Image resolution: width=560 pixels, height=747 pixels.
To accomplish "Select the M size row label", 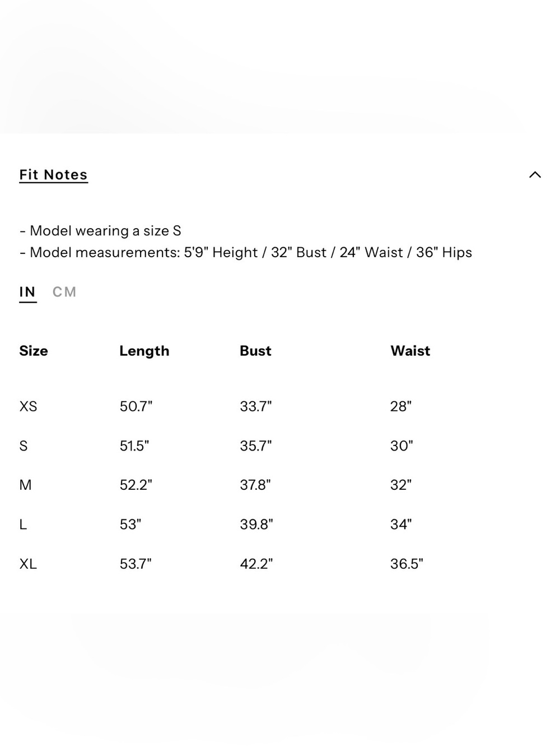I will 25,485.
